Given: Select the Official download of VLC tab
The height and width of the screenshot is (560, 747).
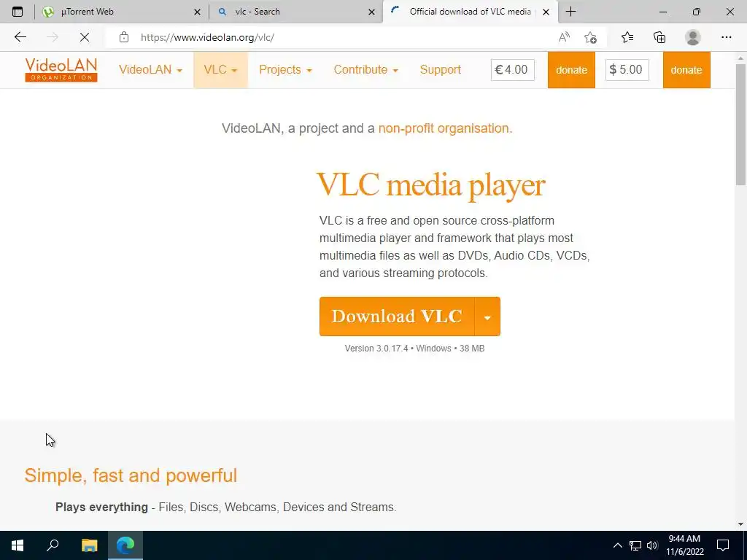Looking at the screenshot, I should (469, 12).
